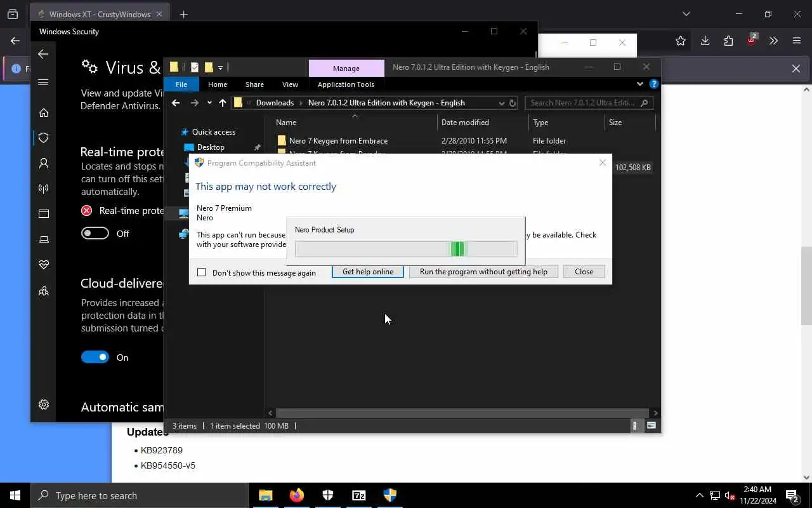
Task: Open Family options icon in sidebar
Action: click(x=44, y=291)
